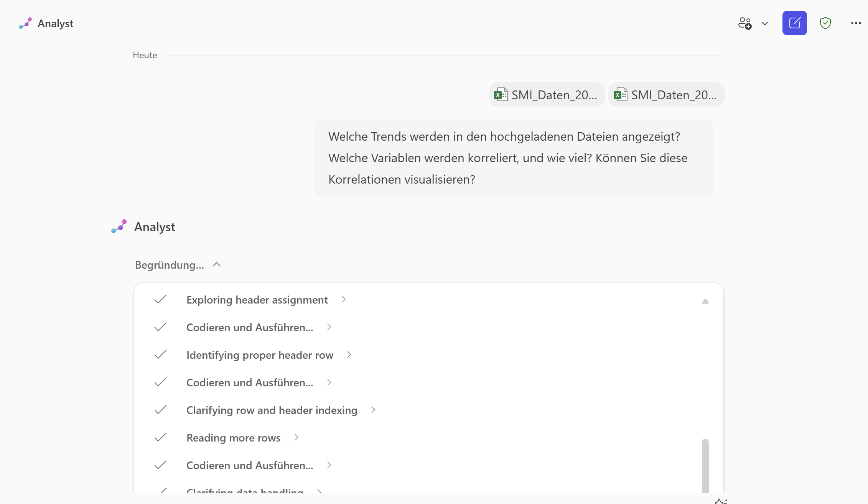Click the Excel icon on the second SMI_Daten file
The image size is (868, 504).
(x=620, y=94)
